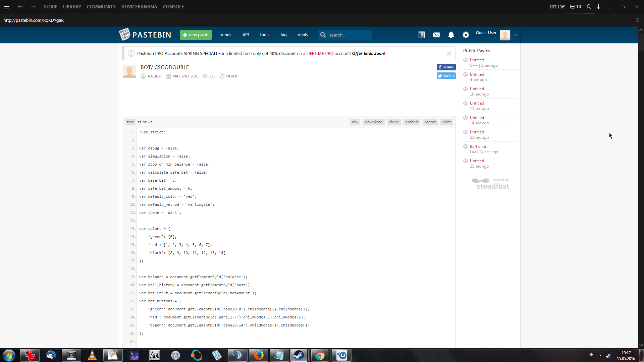The height and width of the screenshot is (362, 644).
Task: Open the Steam downloads arrow icon
Action: click(x=599, y=7)
